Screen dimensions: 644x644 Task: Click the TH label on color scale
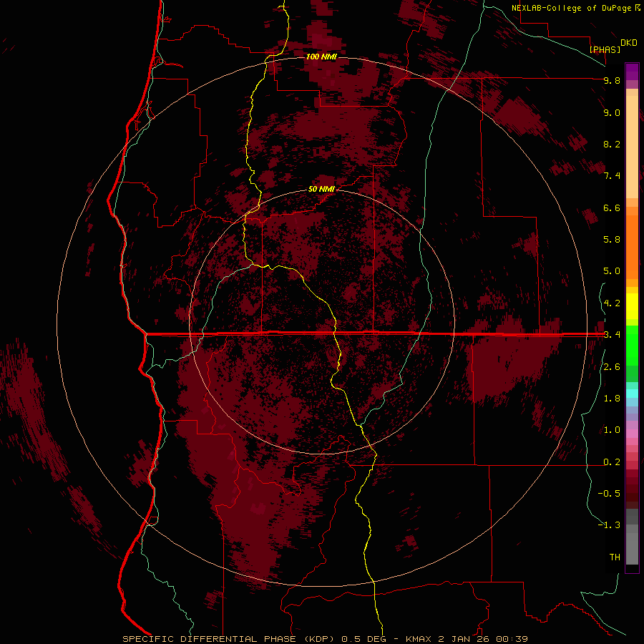[615, 557]
